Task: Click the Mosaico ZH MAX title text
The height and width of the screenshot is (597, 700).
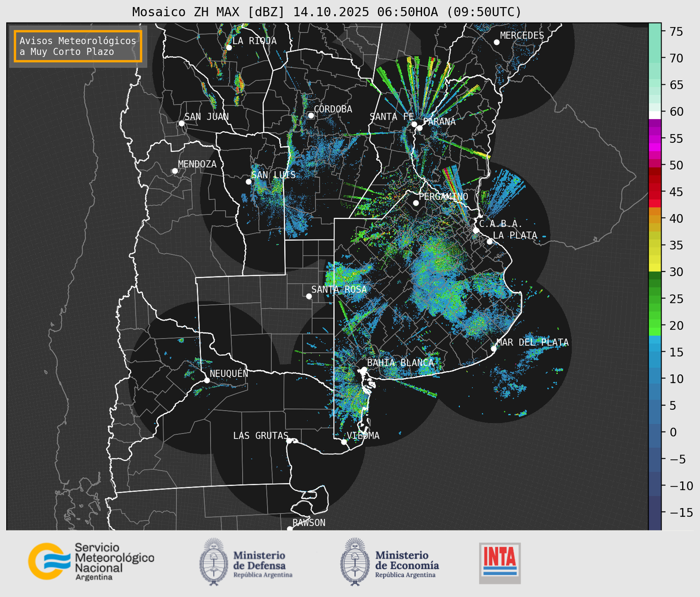Action: coord(327,12)
